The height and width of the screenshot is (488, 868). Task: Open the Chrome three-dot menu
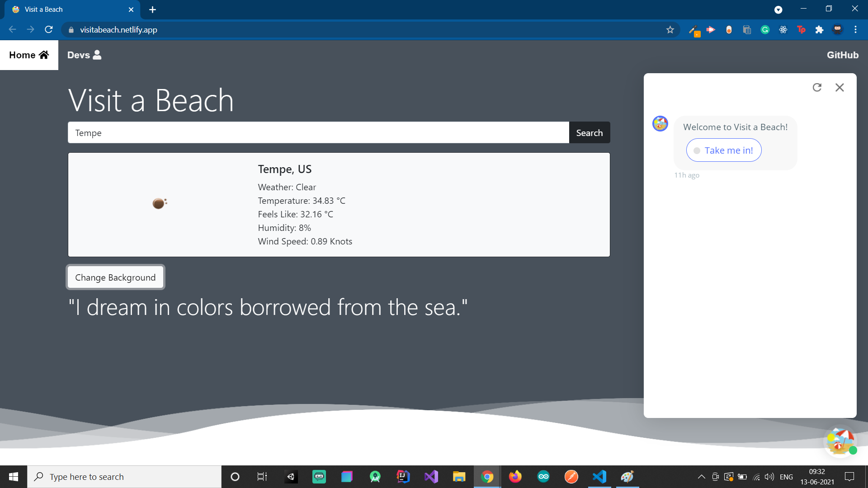[855, 30]
